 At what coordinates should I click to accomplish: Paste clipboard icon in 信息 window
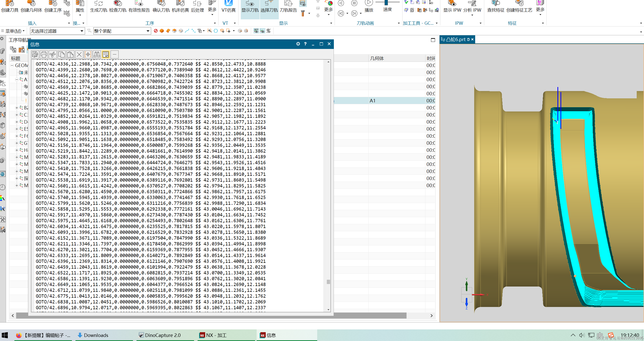point(70,54)
